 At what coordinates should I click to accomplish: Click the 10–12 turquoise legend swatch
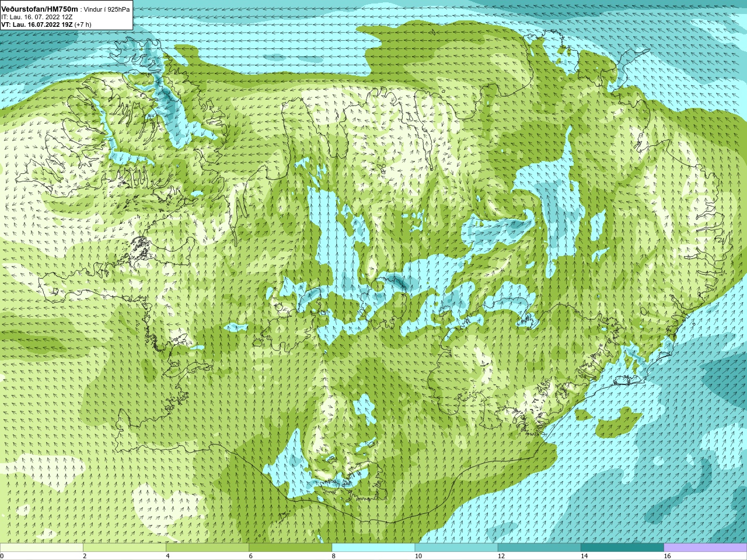456,548
